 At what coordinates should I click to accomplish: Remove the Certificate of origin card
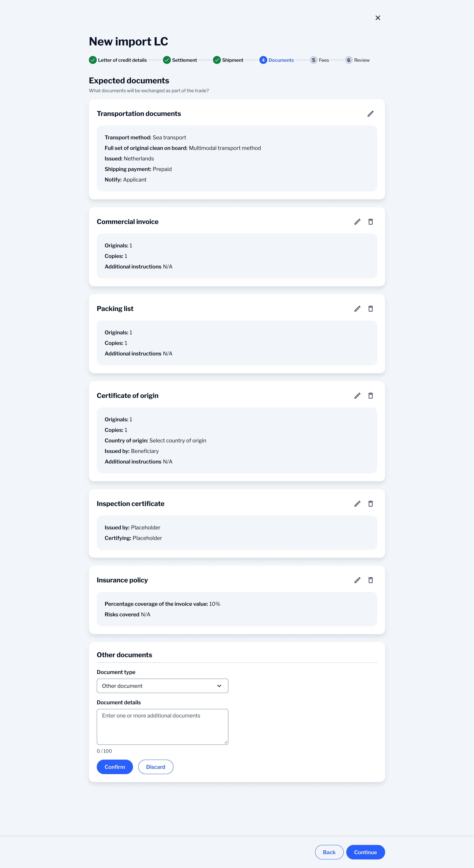(371, 396)
